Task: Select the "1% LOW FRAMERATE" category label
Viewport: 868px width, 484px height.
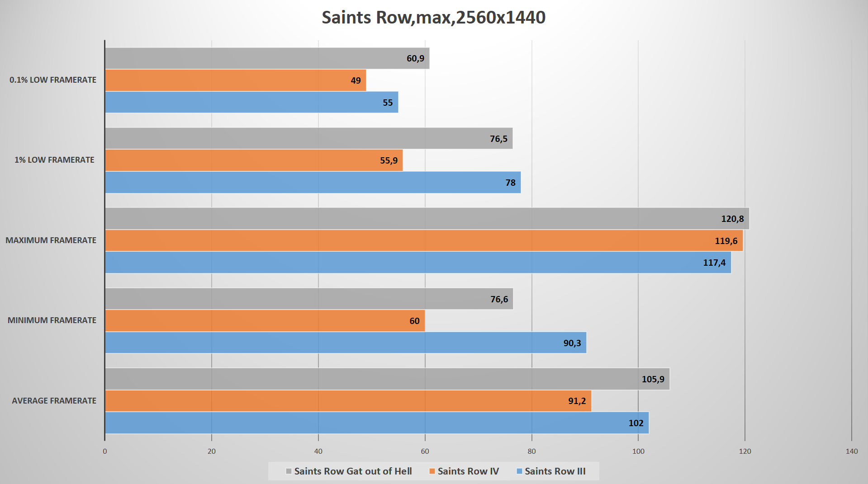Action: coord(54,160)
